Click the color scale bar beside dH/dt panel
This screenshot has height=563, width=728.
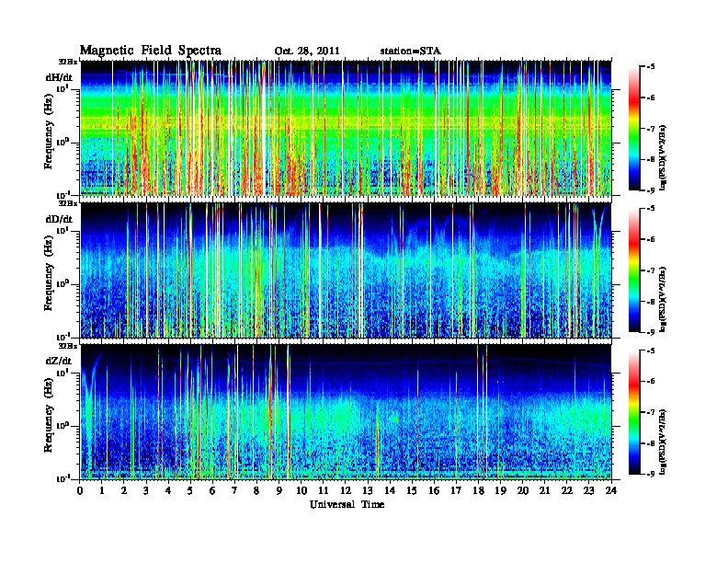(x=633, y=129)
